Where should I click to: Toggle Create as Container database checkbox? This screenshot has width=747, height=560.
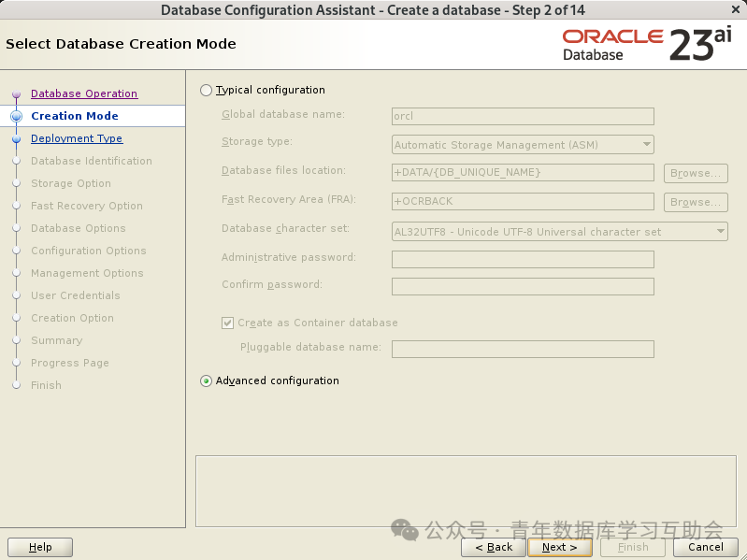tap(227, 323)
